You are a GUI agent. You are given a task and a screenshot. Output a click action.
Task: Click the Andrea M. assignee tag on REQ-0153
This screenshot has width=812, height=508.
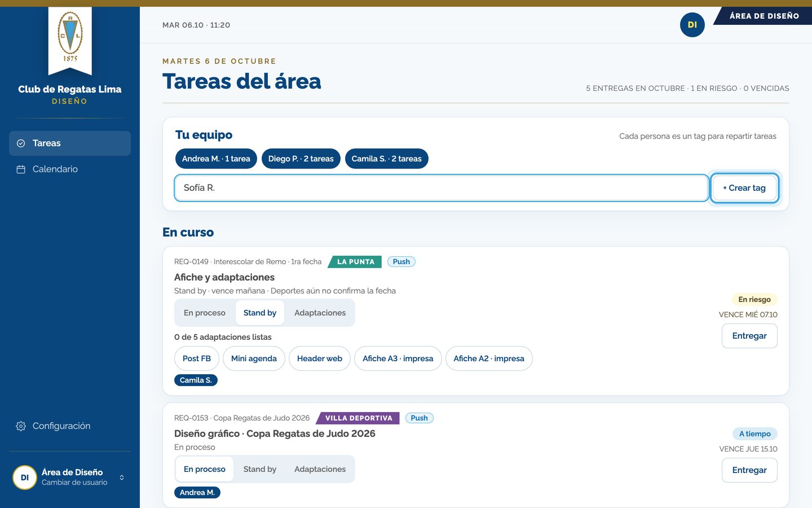point(197,493)
